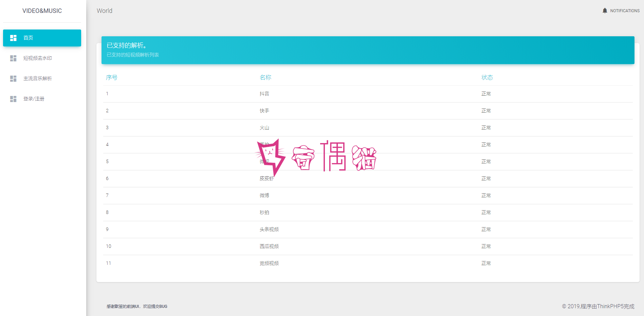Click the 已支持的短视频解析列表 subtitle

133,55
